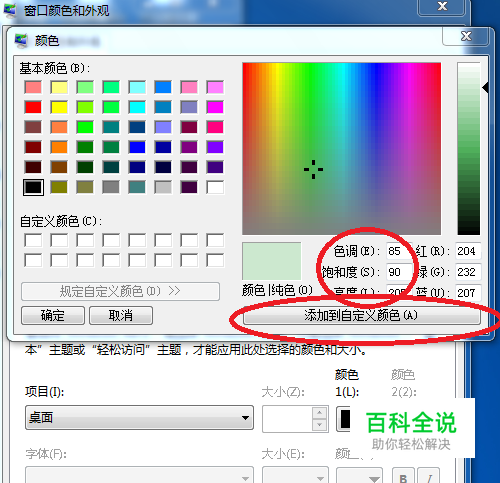Select the teal swatch in the third row
The image size is (500, 483).
[x=111, y=127]
